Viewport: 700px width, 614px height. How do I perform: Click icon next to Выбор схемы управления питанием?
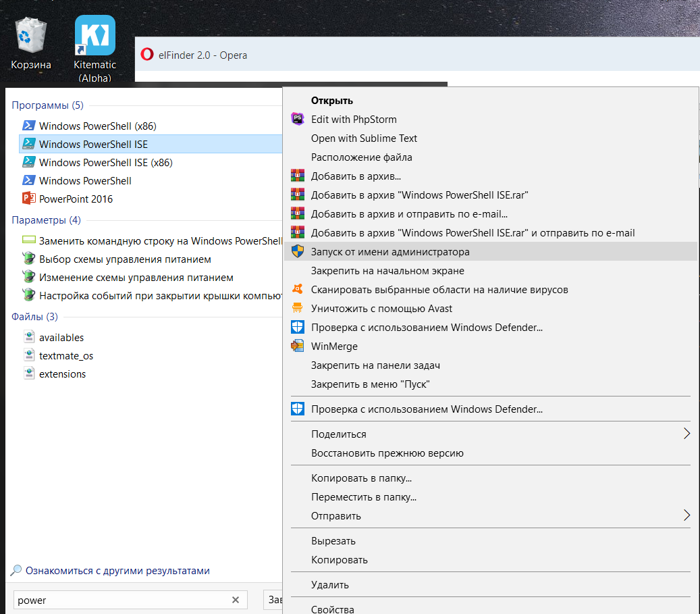click(29, 259)
